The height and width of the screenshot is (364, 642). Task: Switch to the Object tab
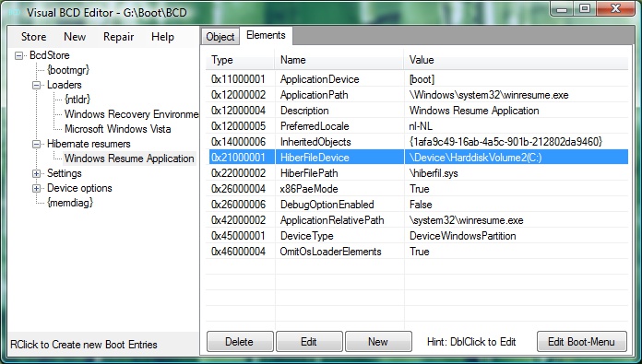click(x=220, y=37)
